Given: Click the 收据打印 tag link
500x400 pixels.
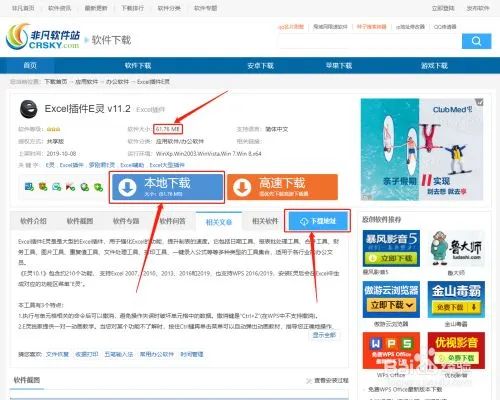Looking at the screenshot, I should coord(87,354).
